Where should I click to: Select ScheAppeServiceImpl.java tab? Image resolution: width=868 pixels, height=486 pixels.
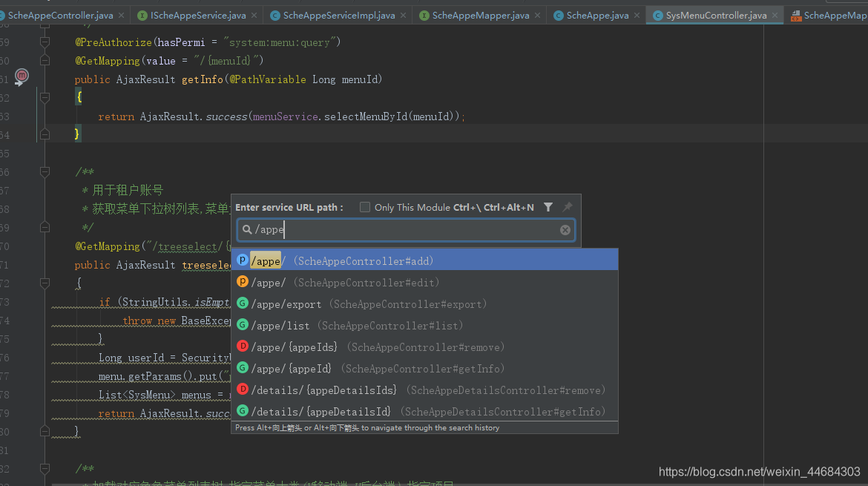[339, 16]
